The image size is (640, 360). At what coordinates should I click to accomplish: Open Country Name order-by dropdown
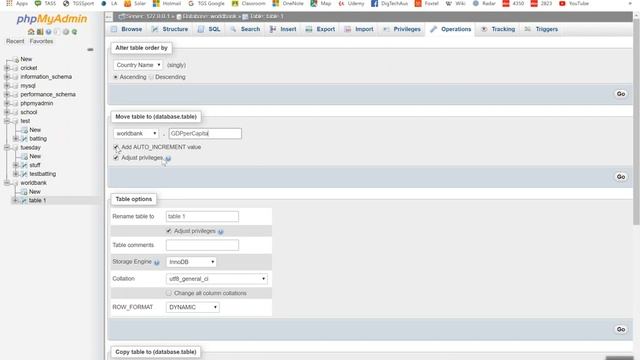tap(138, 65)
